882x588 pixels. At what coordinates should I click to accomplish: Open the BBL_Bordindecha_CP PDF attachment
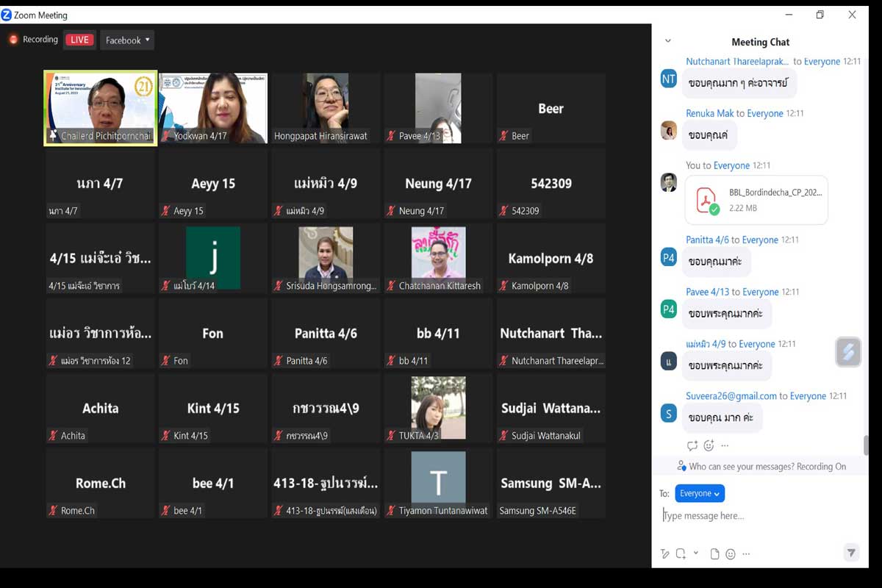click(x=756, y=200)
